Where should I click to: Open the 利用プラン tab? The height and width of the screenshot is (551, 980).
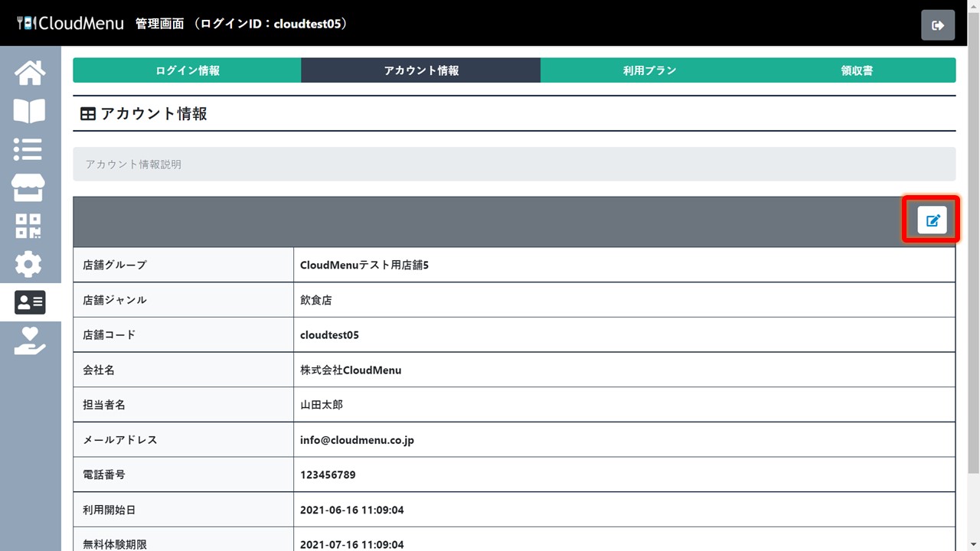649,70
